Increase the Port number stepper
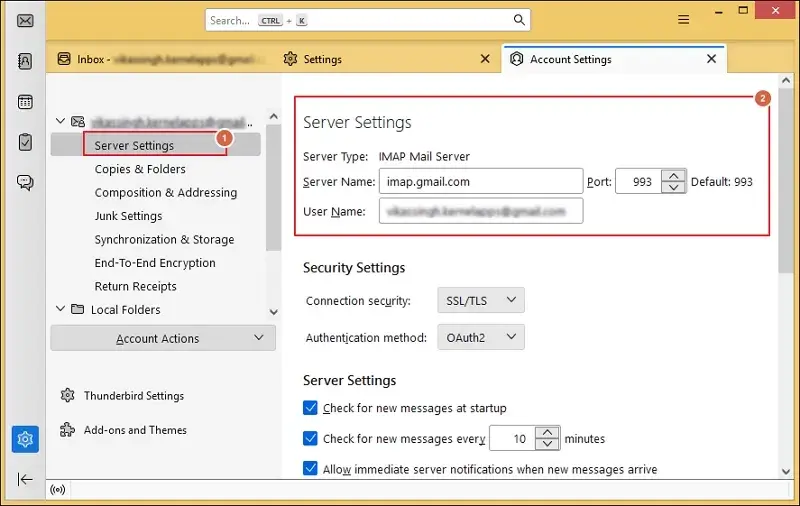The image size is (800, 506). 673,175
